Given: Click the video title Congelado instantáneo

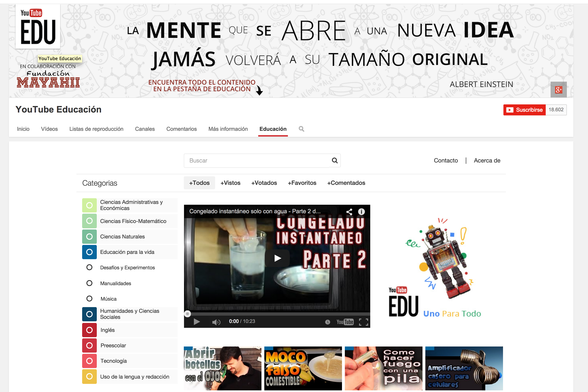Looking at the screenshot, I should coord(255,211).
